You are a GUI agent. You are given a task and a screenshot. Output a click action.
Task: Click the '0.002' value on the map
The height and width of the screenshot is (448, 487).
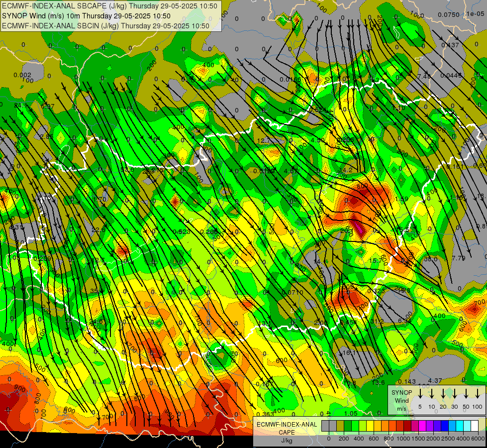pyautogui.click(x=22, y=75)
